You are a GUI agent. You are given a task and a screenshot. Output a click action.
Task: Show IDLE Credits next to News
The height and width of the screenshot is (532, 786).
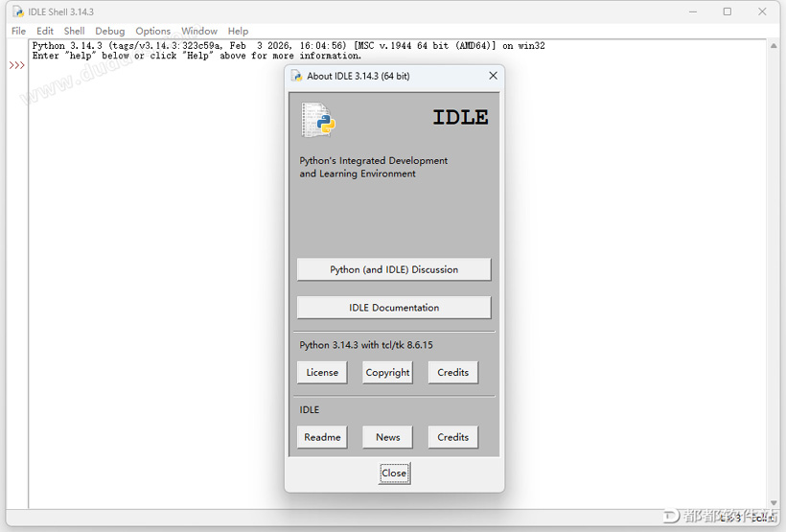[453, 437]
